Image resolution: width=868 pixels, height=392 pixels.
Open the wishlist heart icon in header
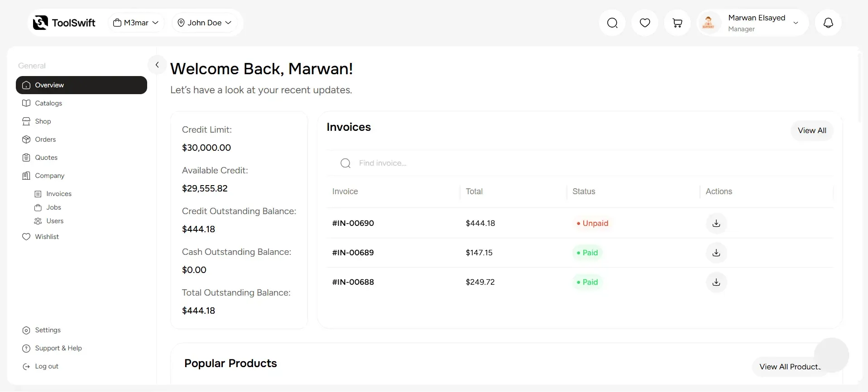coord(645,23)
